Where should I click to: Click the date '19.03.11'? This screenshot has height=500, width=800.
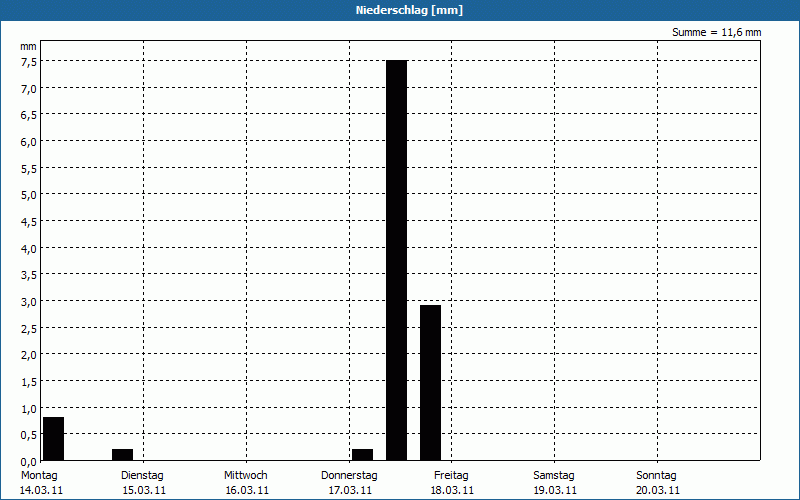pos(555,490)
